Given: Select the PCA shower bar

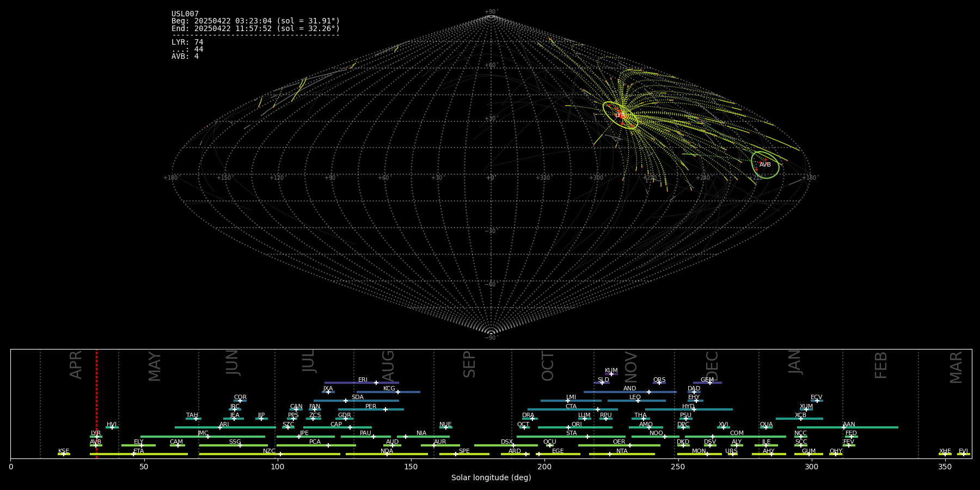Looking at the screenshot, I should click(x=316, y=445).
